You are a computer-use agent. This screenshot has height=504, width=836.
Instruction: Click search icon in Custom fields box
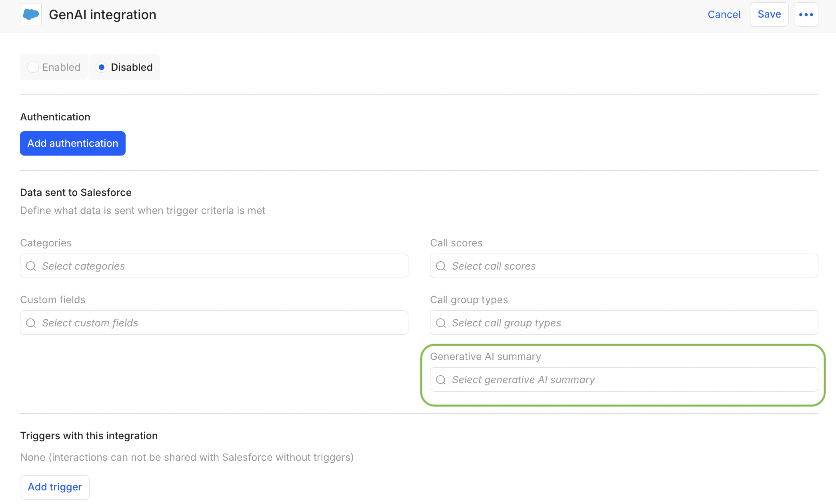tap(31, 323)
